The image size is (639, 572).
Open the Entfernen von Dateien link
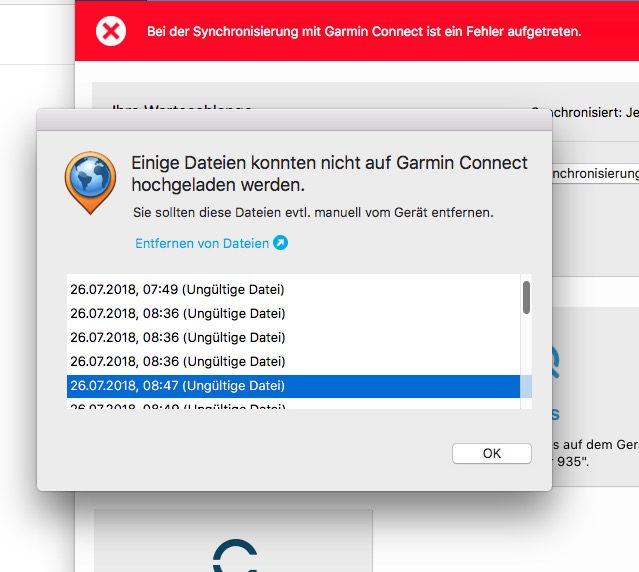coord(202,243)
